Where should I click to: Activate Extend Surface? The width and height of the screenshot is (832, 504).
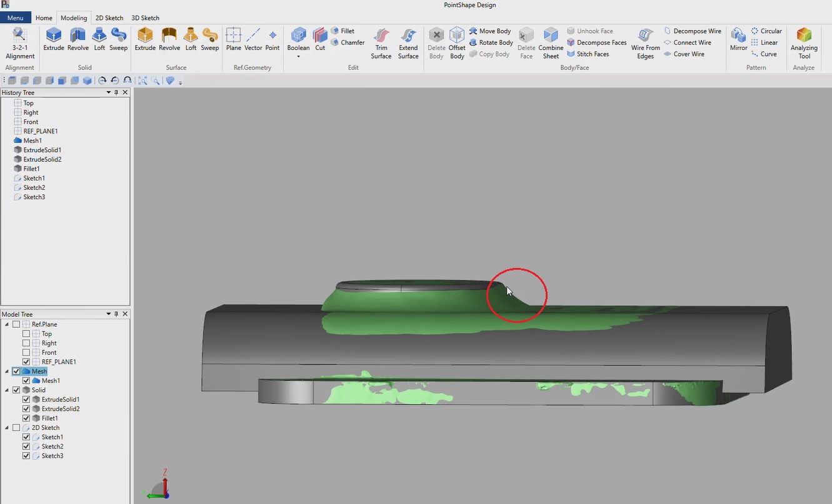[x=408, y=43]
